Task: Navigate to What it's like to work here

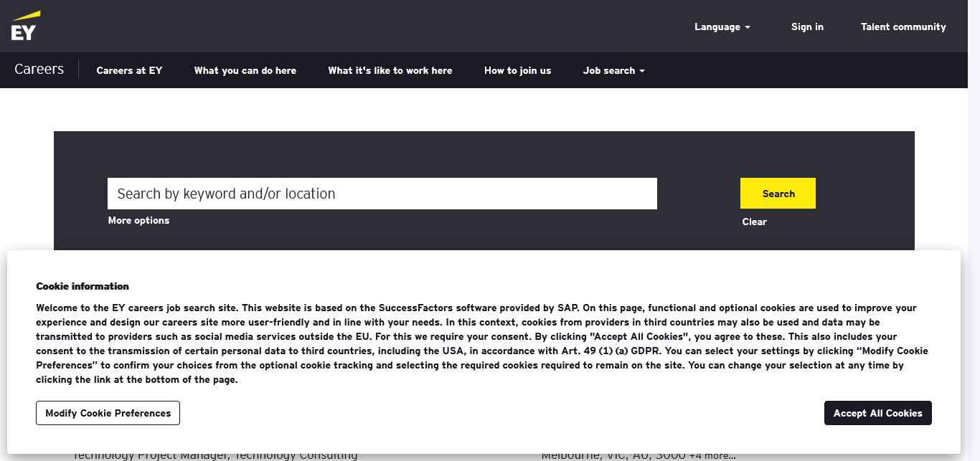Action: click(390, 70)
